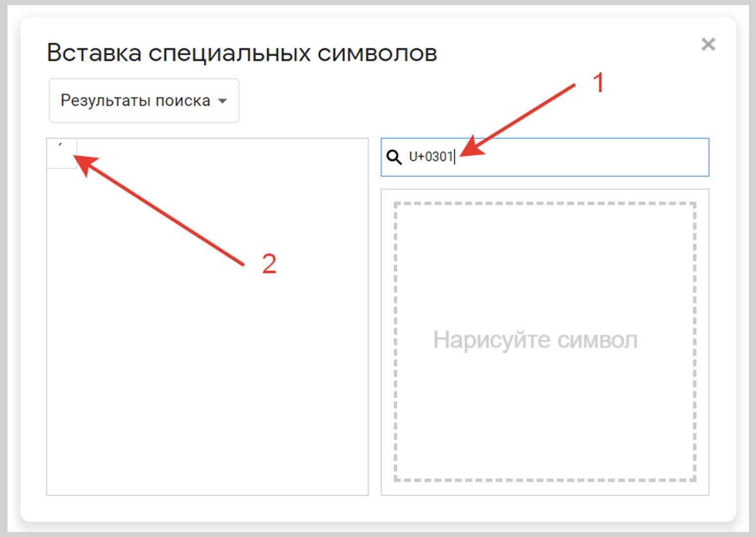Image resolution: width=756 pixels, height=537 pixels.
Task: Click the magnifying glass search icon
Action: [x=394, y=157]
